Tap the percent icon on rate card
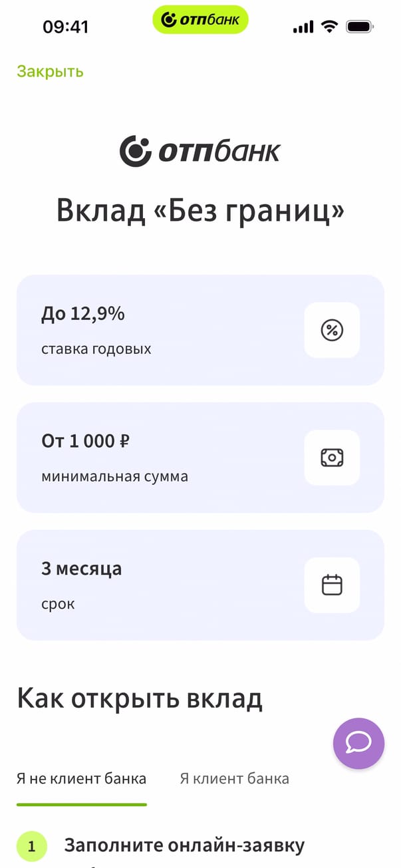This screenshot has height=868, width=401. pos(332,330)
